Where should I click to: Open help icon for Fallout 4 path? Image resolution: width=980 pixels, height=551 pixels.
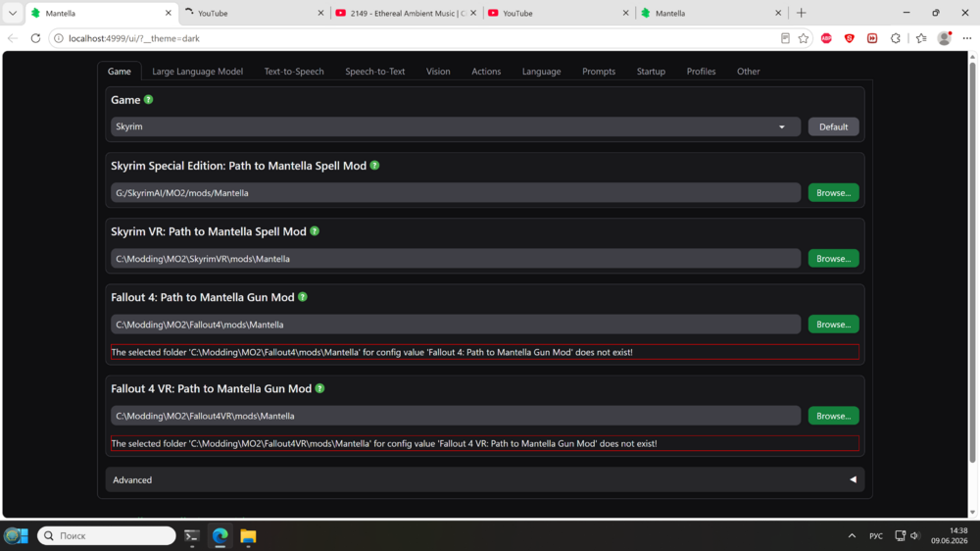[303, 296]
